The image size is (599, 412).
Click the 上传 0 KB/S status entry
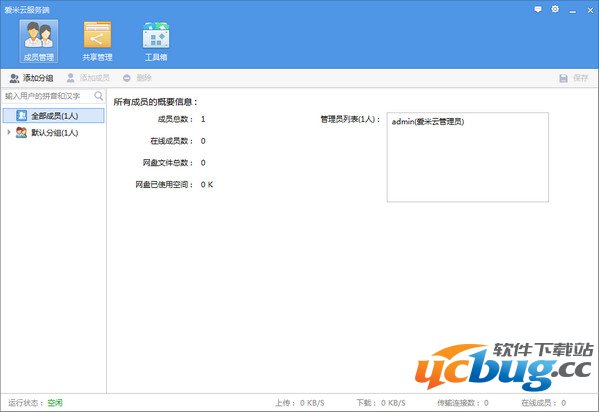300,403
